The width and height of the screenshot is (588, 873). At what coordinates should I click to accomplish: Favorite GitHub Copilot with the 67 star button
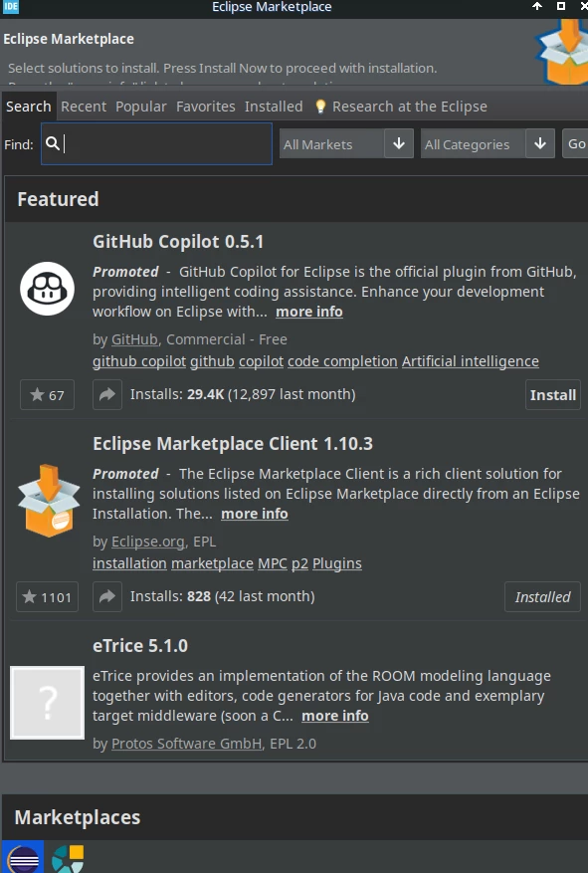coord(48,395)
